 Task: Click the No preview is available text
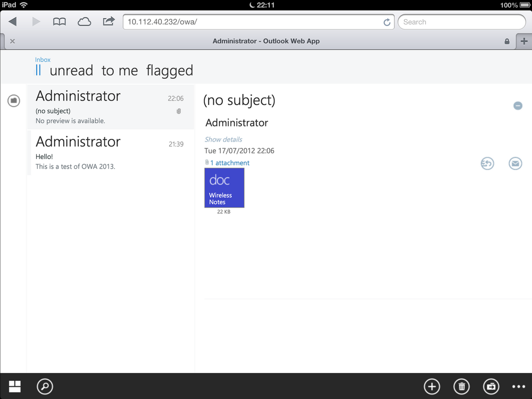pyautogui.click(x=70, y=121)
